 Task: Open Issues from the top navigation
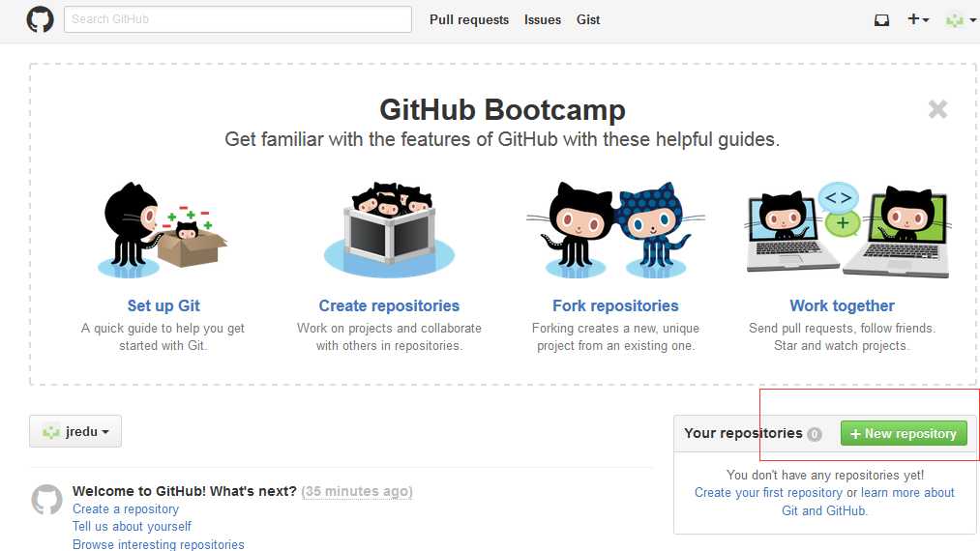(x=543, y=20)
